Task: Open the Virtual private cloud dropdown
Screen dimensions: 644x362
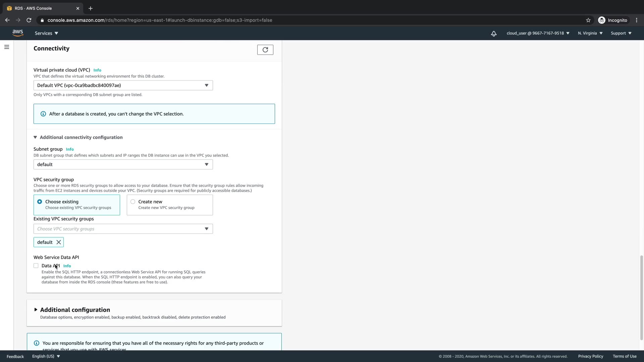Action: pyautogui.click(x=123, y=85)
